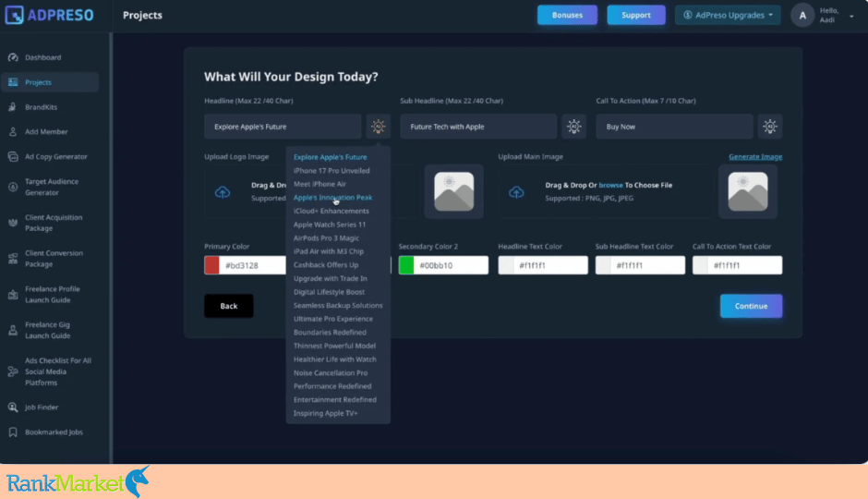Open the red Primary Color swatch

(212, 265)
